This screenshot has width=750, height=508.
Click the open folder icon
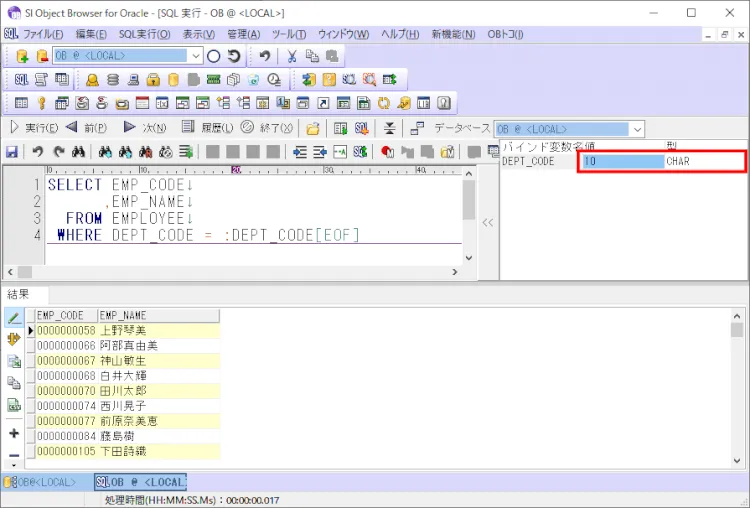313,128
